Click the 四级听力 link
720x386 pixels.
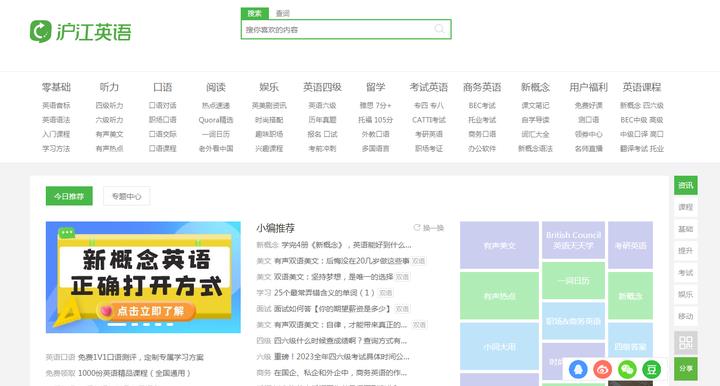click(109, 105)
